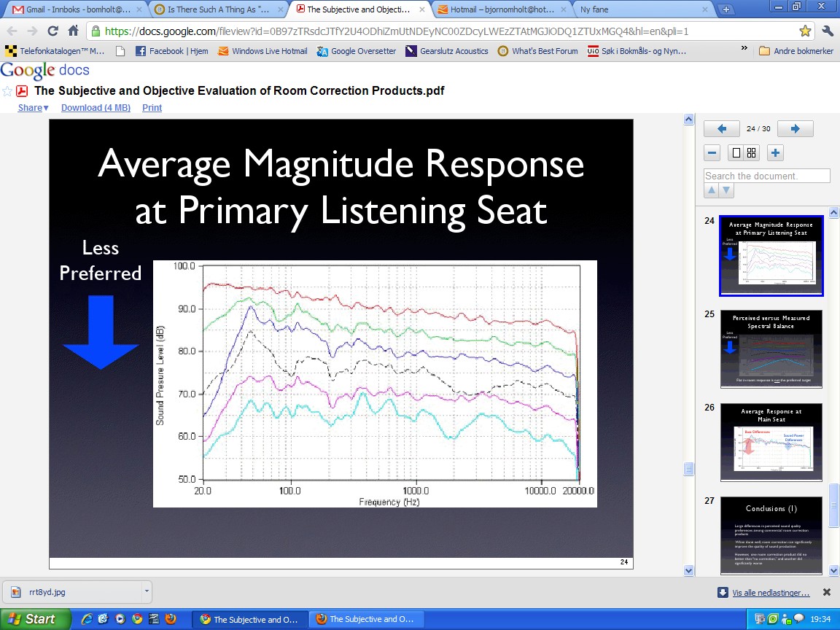Open the Share dropdown menu

(33, 108)
